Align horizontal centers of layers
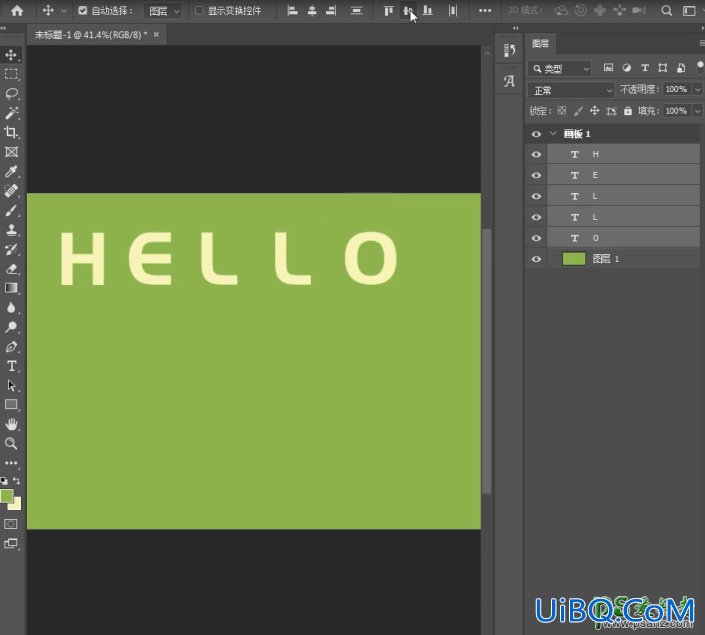705x635 pixels. tap(312, 10)
